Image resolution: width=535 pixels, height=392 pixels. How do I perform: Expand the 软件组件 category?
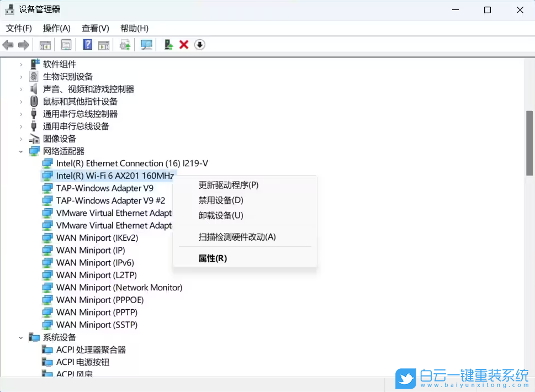click(x=21, y=63)
